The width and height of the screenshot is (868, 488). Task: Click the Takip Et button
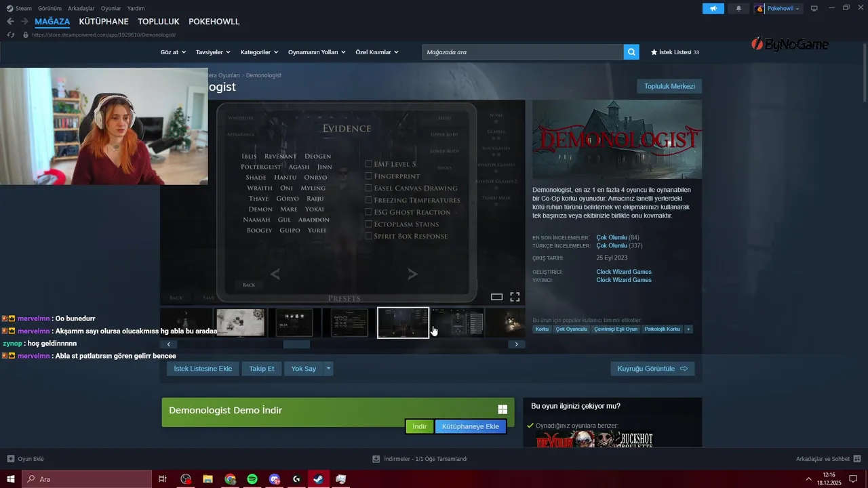point(262,369)
